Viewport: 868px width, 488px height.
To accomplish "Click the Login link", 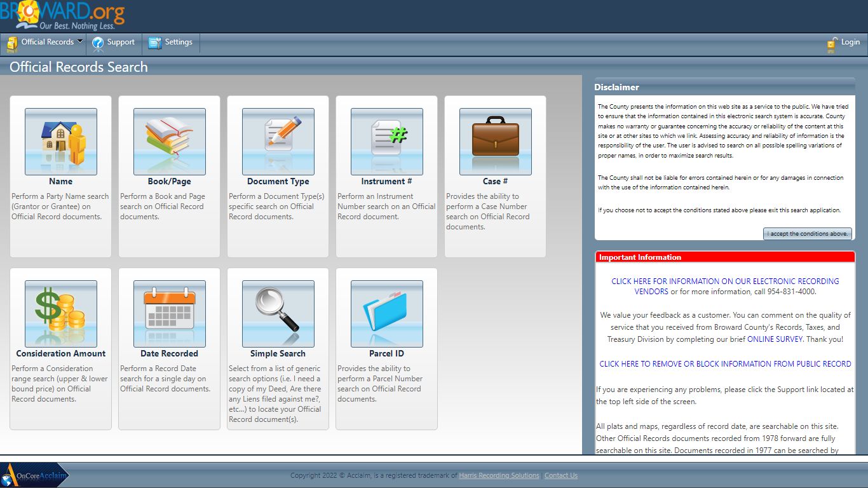I will click(850, 42).
